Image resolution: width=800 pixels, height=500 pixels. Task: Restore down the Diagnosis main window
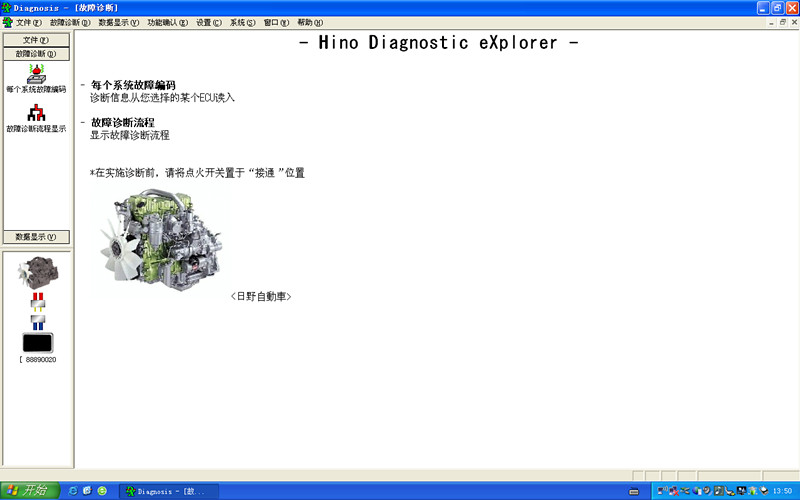tap(778, 8)
